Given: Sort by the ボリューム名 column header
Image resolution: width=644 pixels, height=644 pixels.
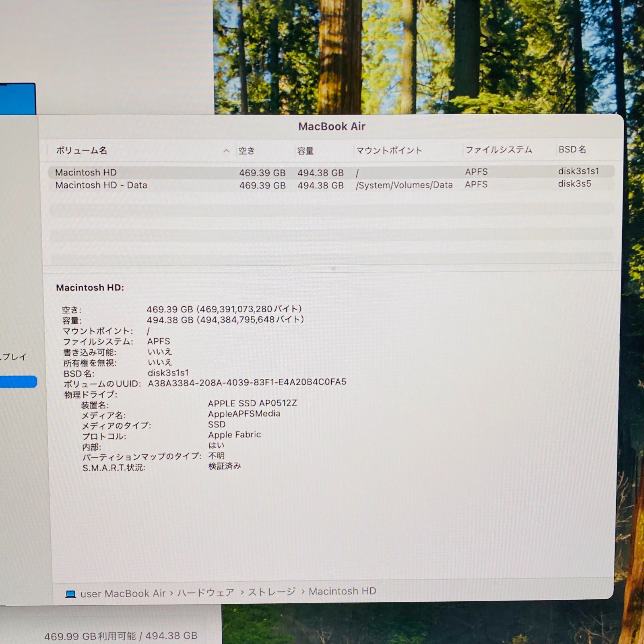Looking at the screenshot, I should (x=81, y=151).
